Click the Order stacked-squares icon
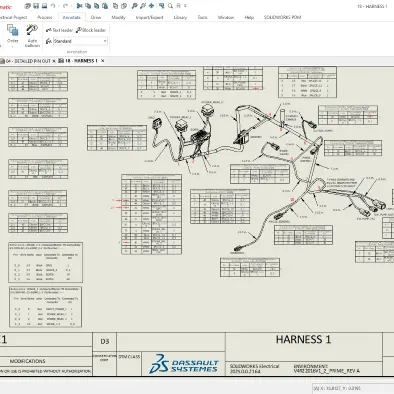 [x=13, y=31]
